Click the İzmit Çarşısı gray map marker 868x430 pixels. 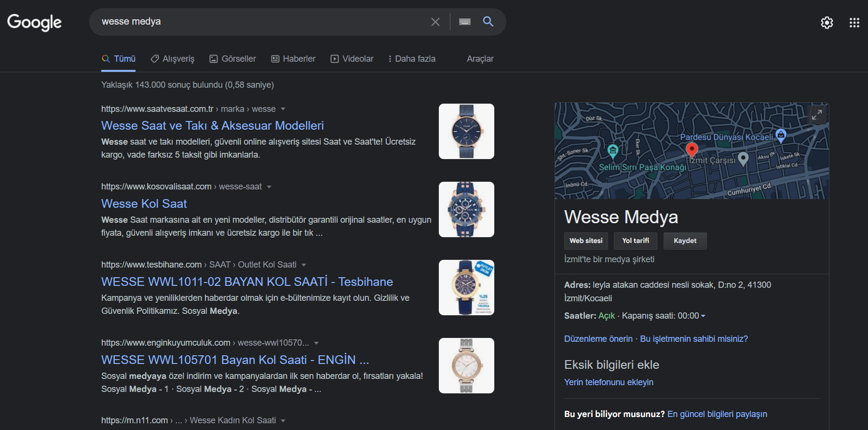click(x=743, y=159)
